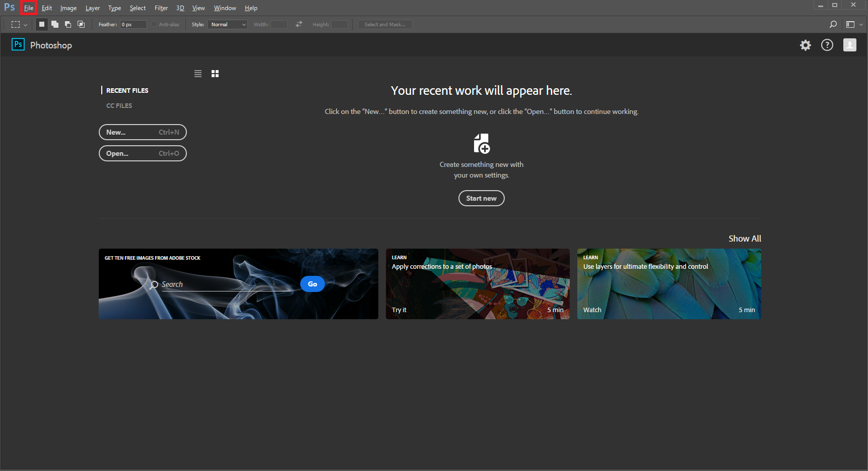Click the Height input field

340,24
